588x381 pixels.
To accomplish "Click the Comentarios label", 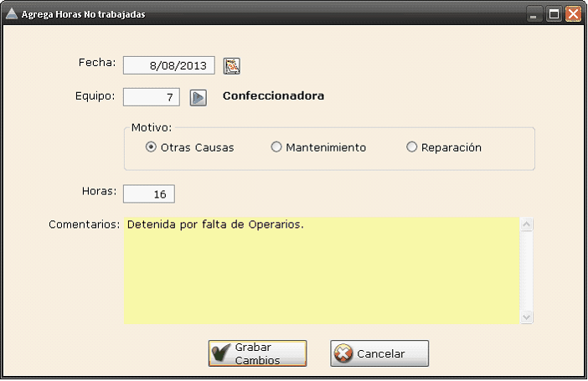I will 85,224.
